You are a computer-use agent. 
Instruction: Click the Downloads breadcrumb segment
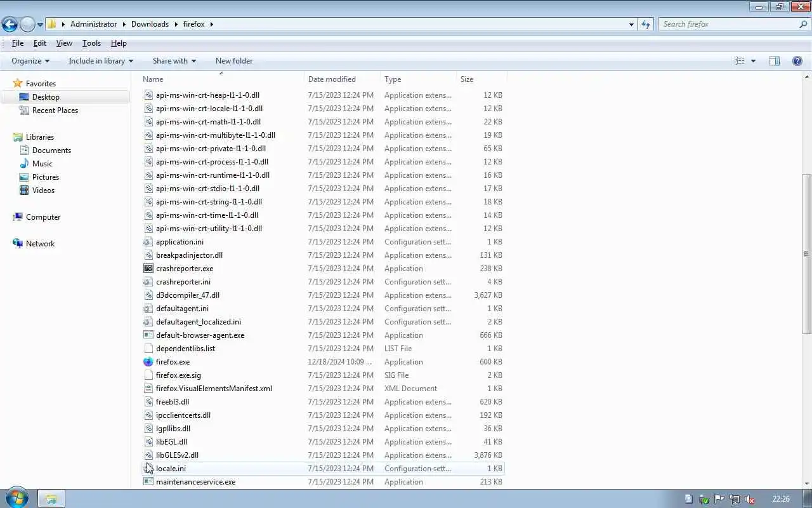click(150, 24)
